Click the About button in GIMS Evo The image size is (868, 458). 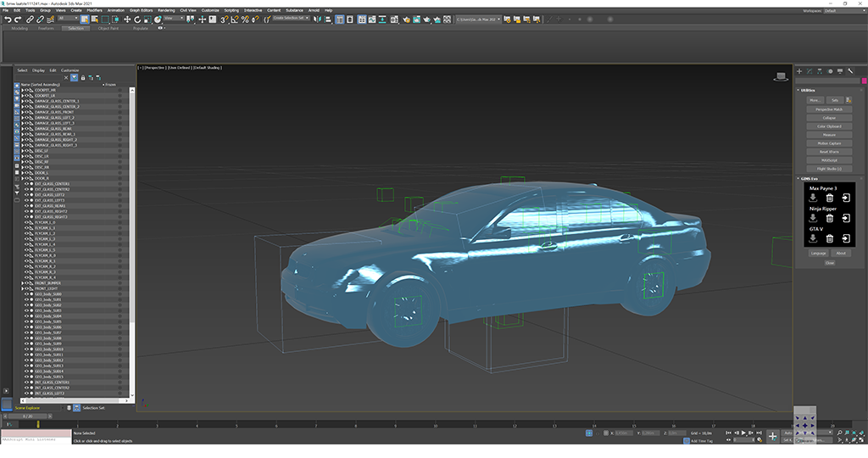tap(841, 253)
